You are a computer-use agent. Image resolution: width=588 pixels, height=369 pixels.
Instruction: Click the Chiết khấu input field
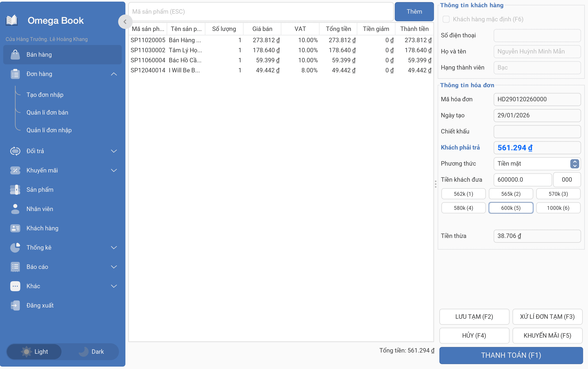point(537,131)
